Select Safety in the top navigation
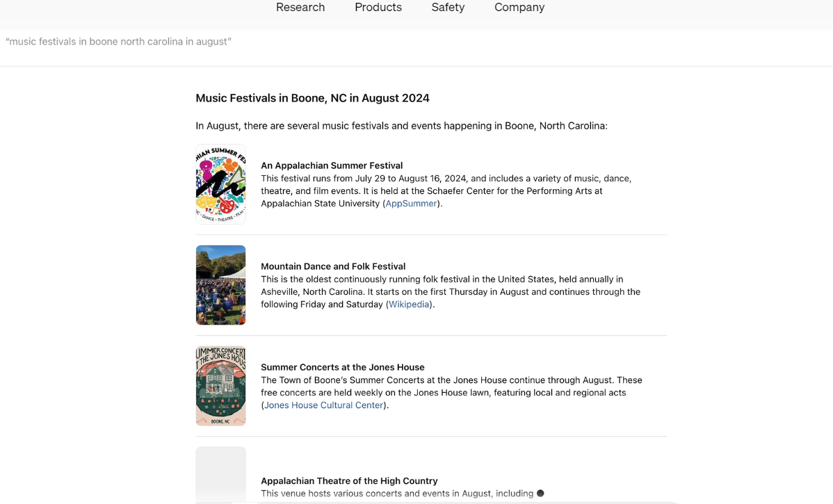Screen dimensions: 833x504 pyautogui.click(x=448, y=8)
